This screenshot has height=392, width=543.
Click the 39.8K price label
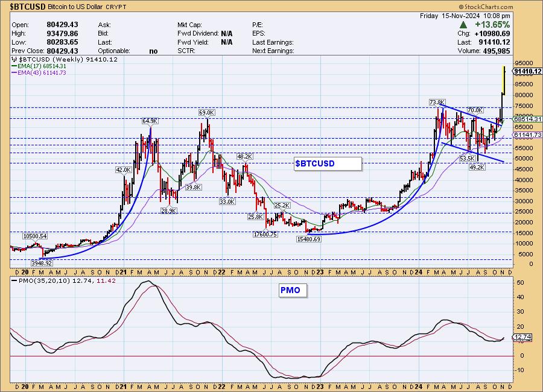[193, 188]
